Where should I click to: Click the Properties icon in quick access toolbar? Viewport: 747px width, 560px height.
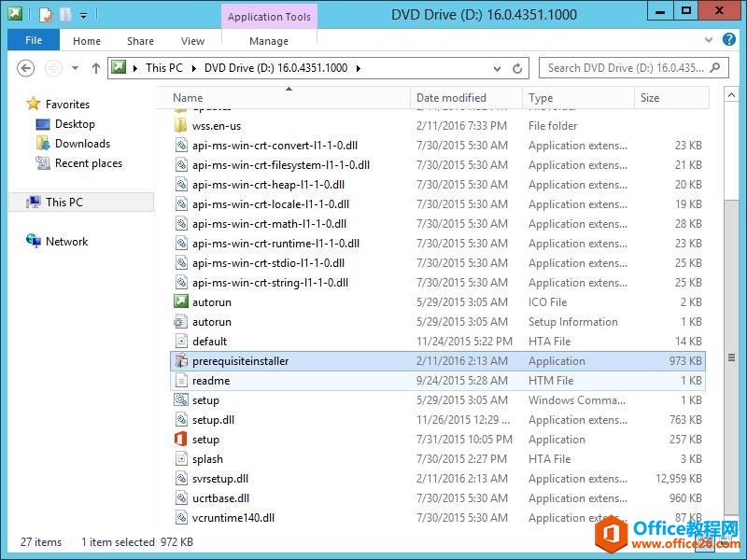pyautogui.click(x=46, y=15)
